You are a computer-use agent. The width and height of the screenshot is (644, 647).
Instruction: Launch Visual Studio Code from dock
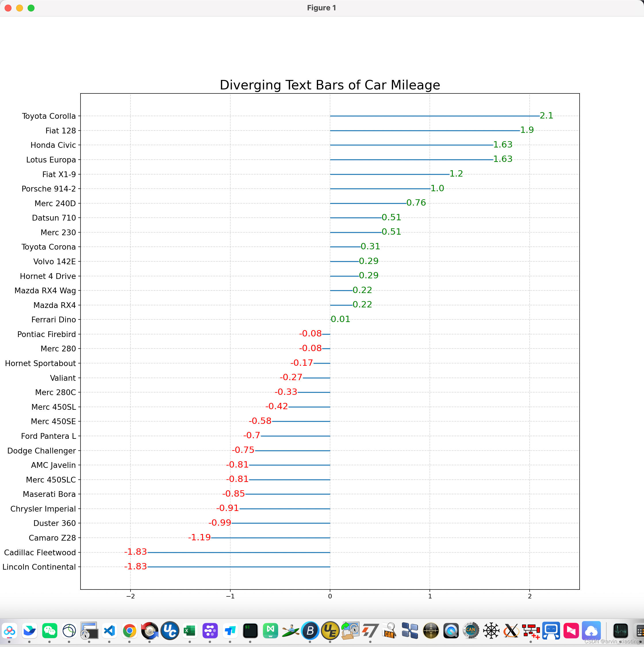click(110, 631)
